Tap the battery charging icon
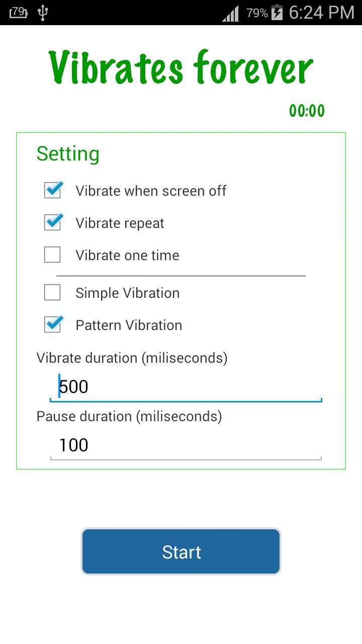 coord(277,12)
